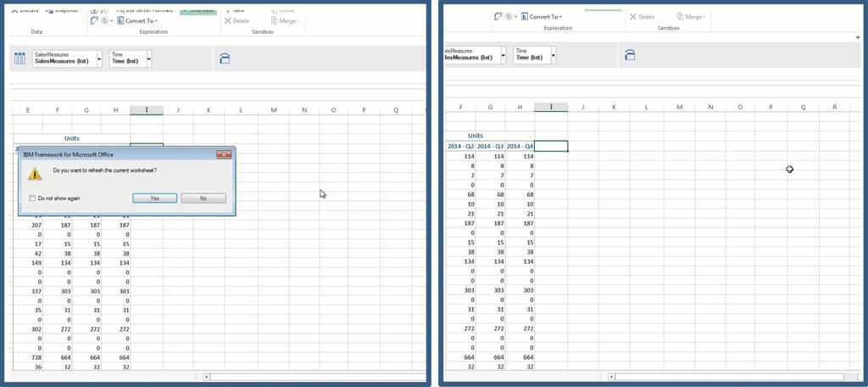Click 664 under 2014 - Q4 in right window

[527, 357]
